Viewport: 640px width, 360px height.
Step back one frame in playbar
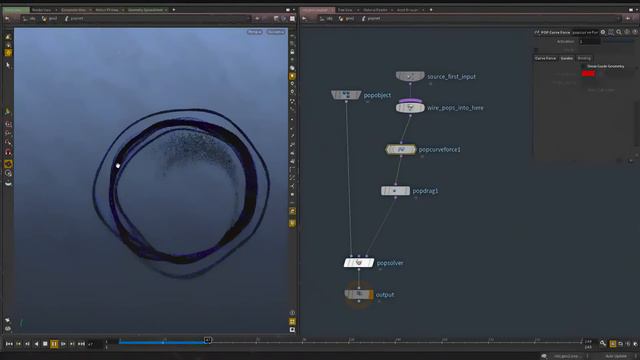[27, 344]
